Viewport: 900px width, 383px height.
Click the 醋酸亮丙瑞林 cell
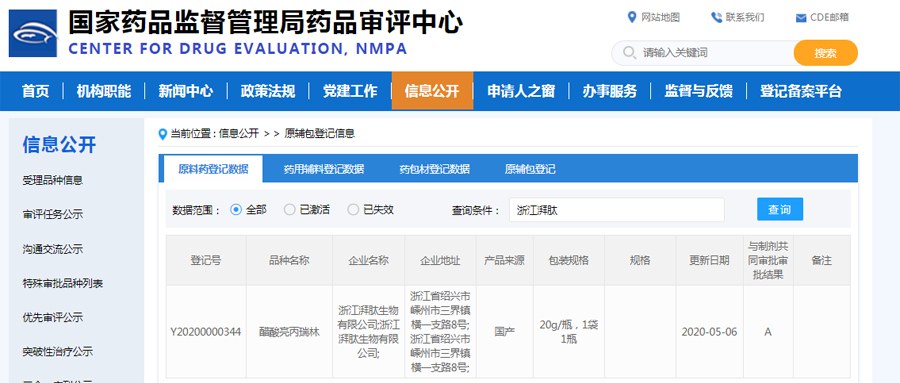coord(289,332)
